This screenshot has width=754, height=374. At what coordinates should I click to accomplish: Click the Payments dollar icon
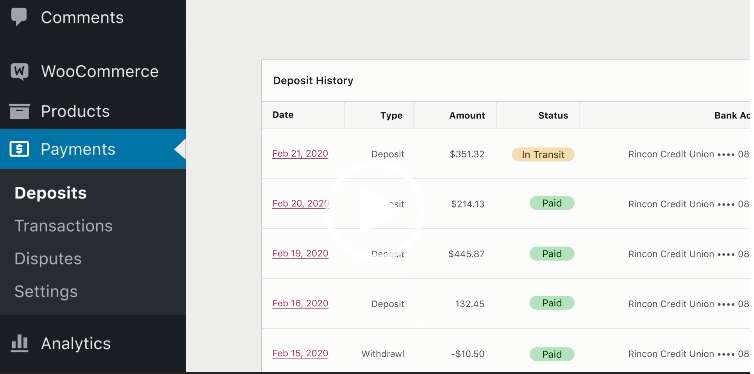coord(19,149)
